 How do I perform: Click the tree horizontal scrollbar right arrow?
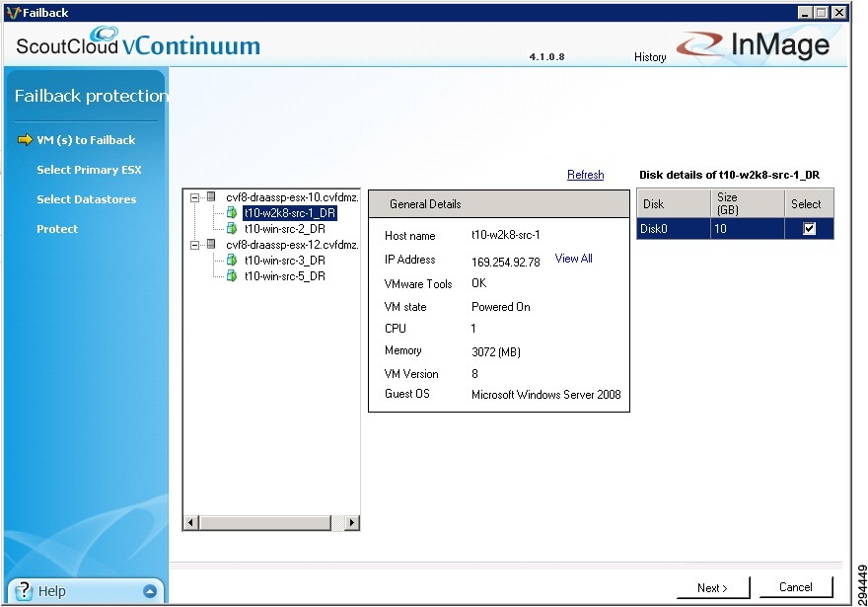point(351,522)
